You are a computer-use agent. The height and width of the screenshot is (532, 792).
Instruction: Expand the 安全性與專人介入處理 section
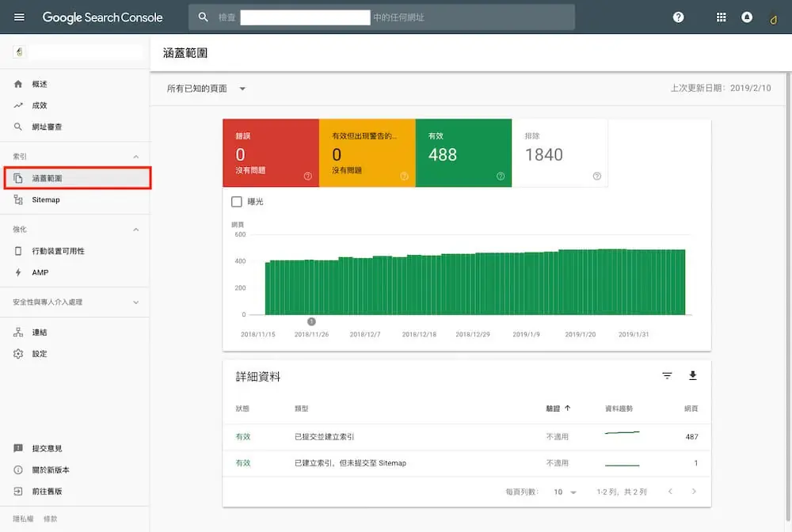136,302
